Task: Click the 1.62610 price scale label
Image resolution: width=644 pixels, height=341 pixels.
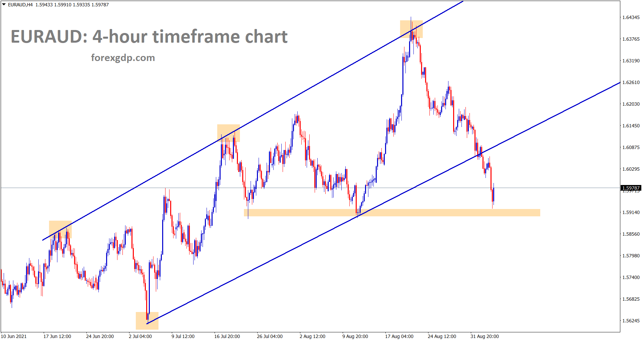Action: 631,82
